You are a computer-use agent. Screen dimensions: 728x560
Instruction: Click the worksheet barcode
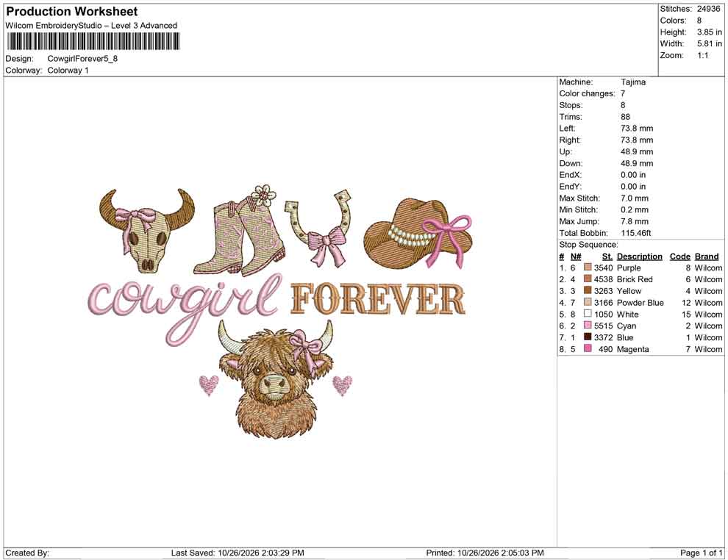click(93, 41)
